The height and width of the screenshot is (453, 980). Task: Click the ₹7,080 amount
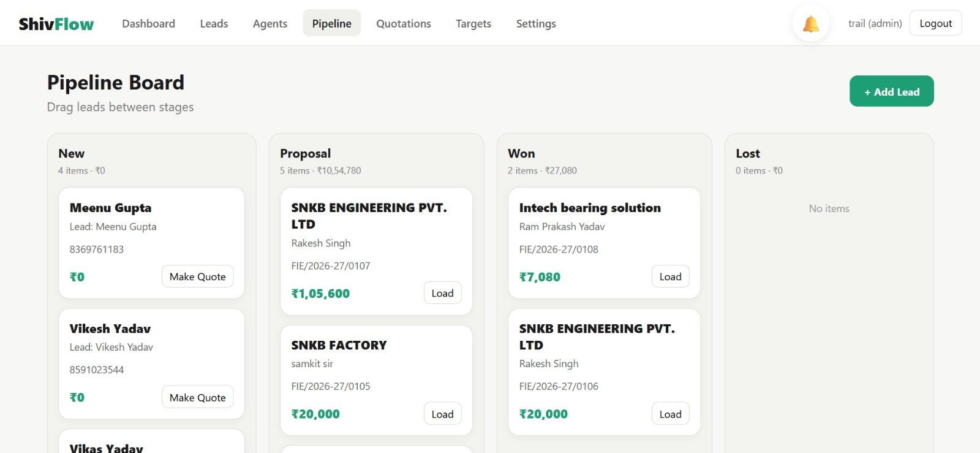pos(540,277)
